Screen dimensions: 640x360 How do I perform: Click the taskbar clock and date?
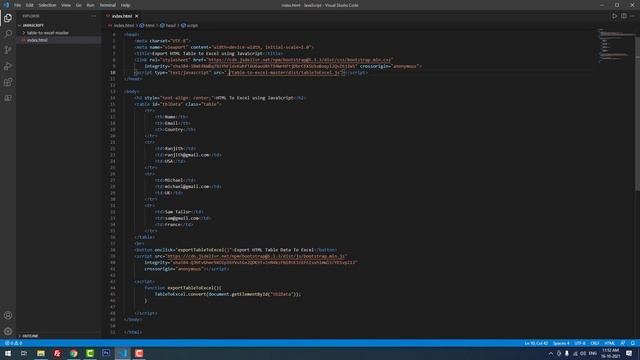point(610,353)
